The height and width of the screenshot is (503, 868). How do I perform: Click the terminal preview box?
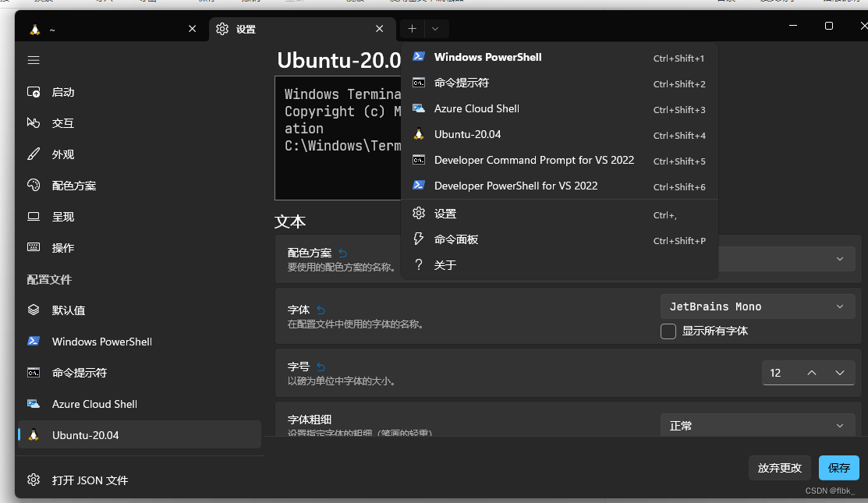(x=338, y=138)
